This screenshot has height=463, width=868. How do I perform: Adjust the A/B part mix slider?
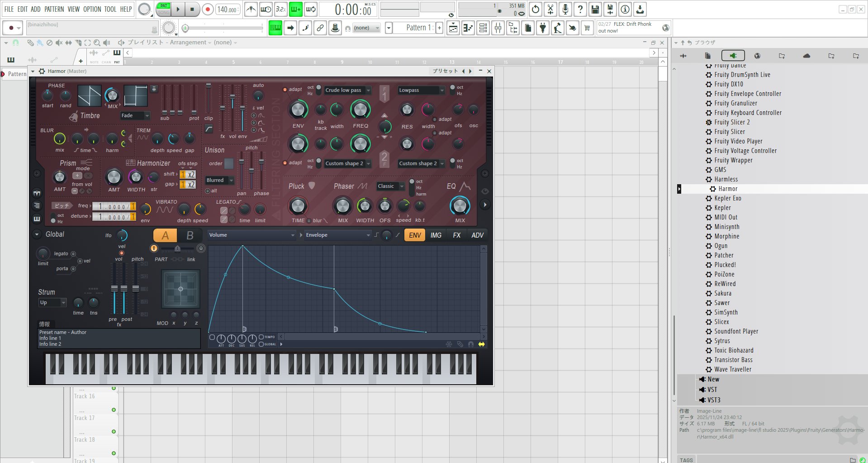point(177,248)
